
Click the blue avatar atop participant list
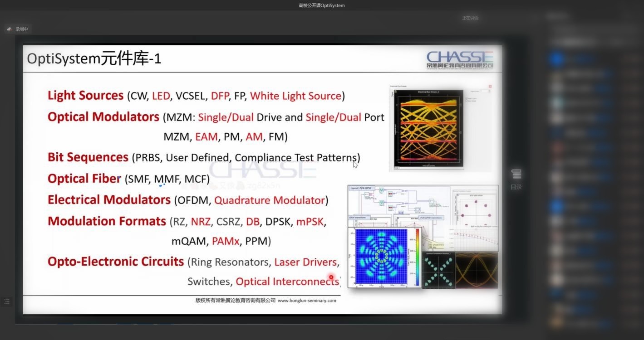point(557,59)
